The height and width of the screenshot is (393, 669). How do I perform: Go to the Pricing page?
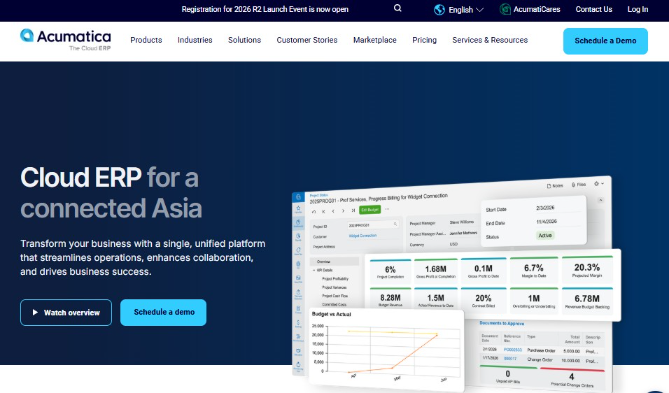pyautogui.click(x=424, y=40)
